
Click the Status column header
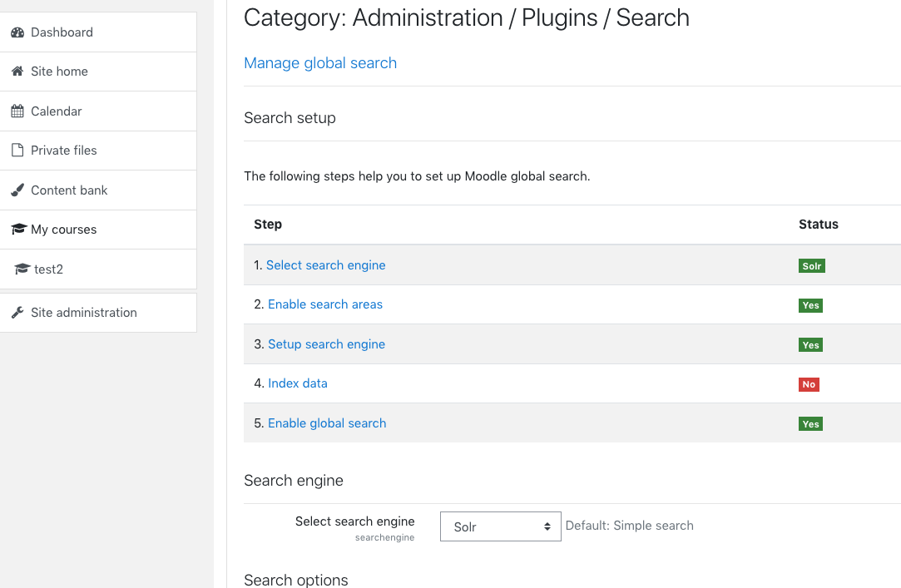[819, 225]
